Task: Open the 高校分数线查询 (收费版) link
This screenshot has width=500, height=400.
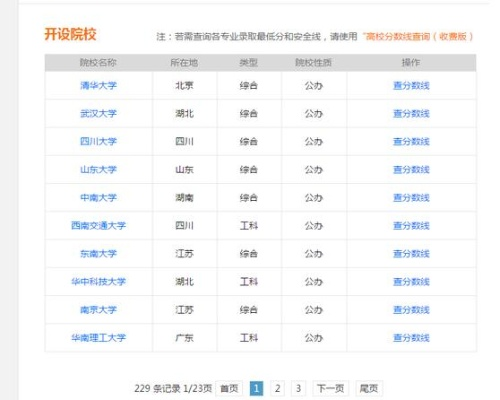Action: coord(419,36)
